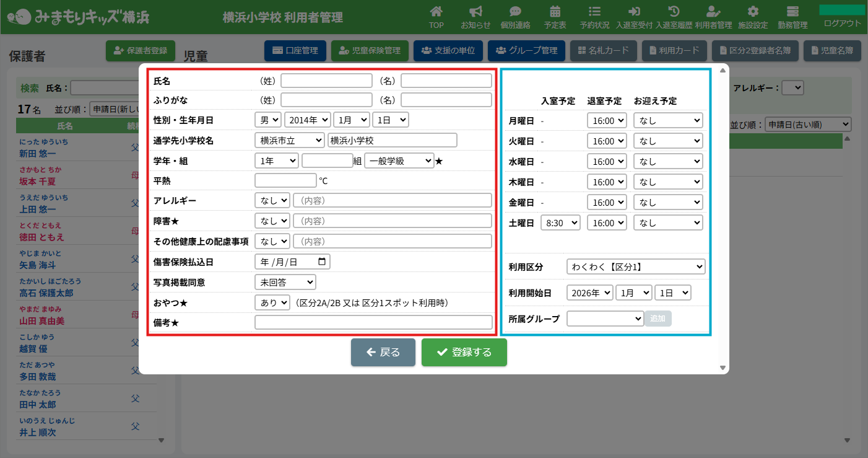The image size is (868, 458).
Task: Click the 平熱 temperature input field
Action: coord(285,180)
